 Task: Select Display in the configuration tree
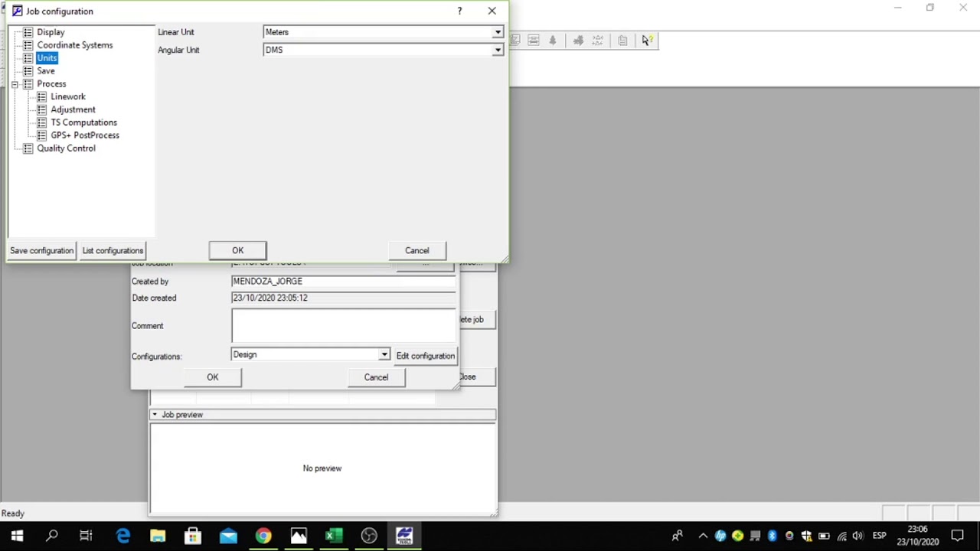point(51,32)
